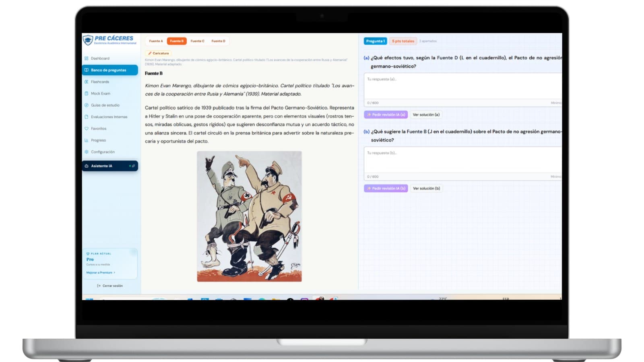
Task: Click the 'Pro' plan name
Action: point(90,259)
